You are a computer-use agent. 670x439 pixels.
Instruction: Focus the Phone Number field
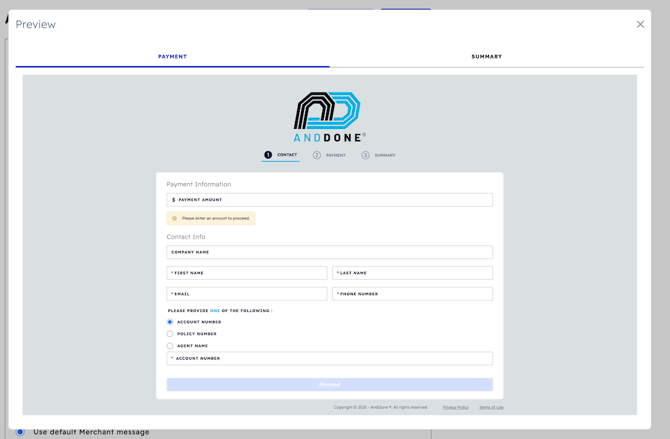412,294
